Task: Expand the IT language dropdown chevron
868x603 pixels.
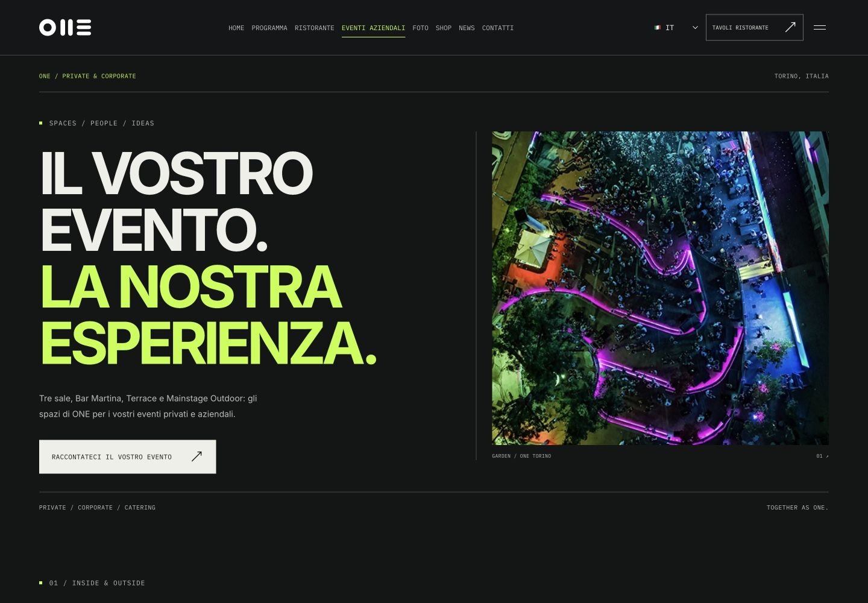Action: [x=695, y=28]
